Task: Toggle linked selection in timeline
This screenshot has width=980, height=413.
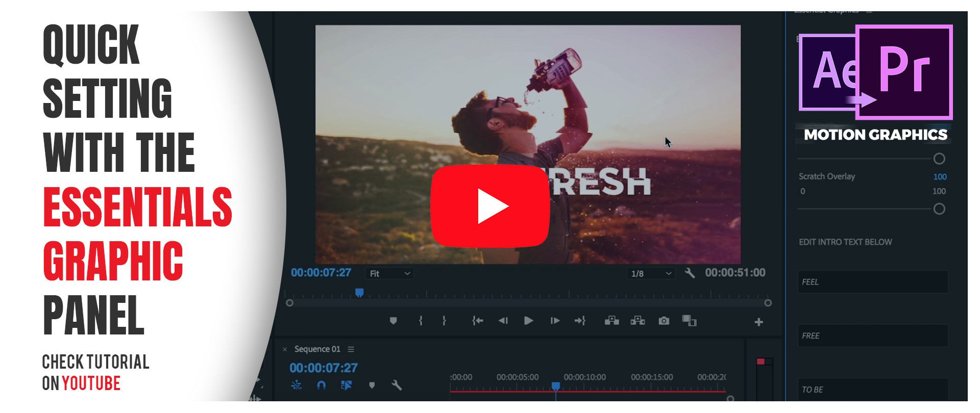Action: coord(346,385)
